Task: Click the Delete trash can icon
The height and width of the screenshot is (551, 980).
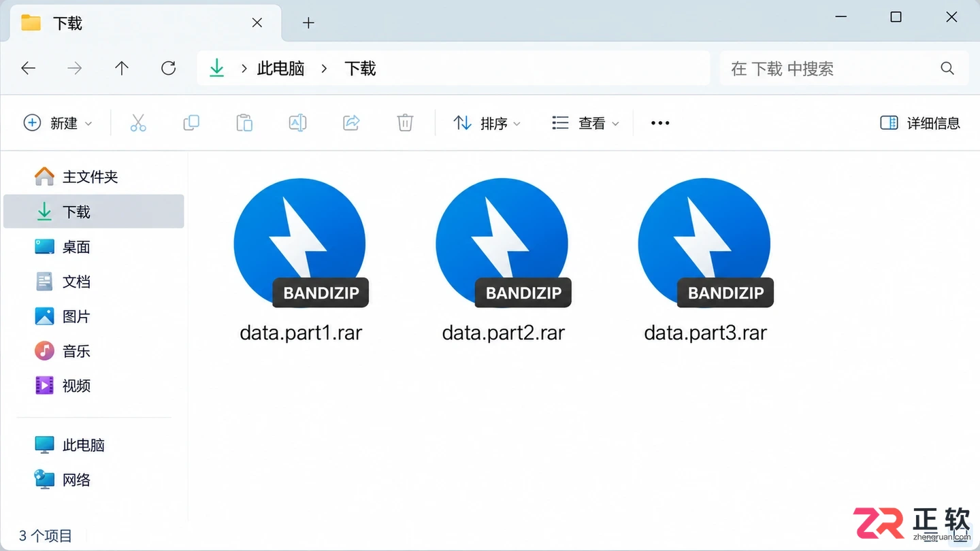Action: [405, 123]
